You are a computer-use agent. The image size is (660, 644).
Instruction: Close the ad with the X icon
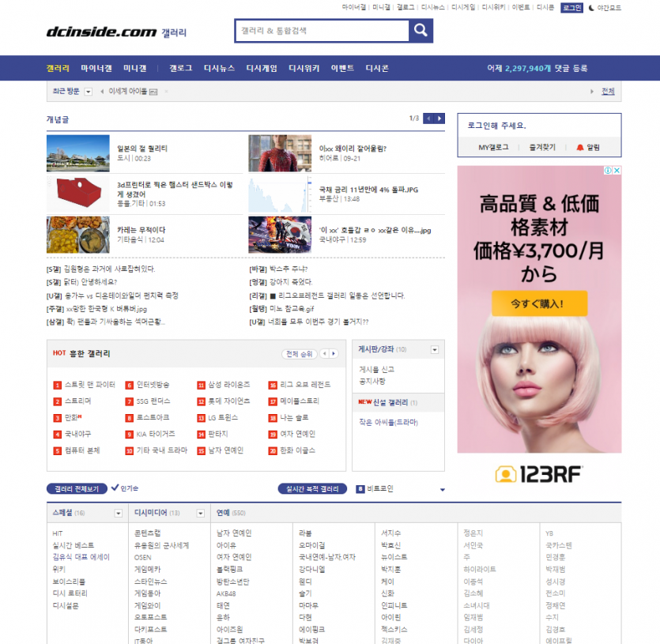[617, 171]
